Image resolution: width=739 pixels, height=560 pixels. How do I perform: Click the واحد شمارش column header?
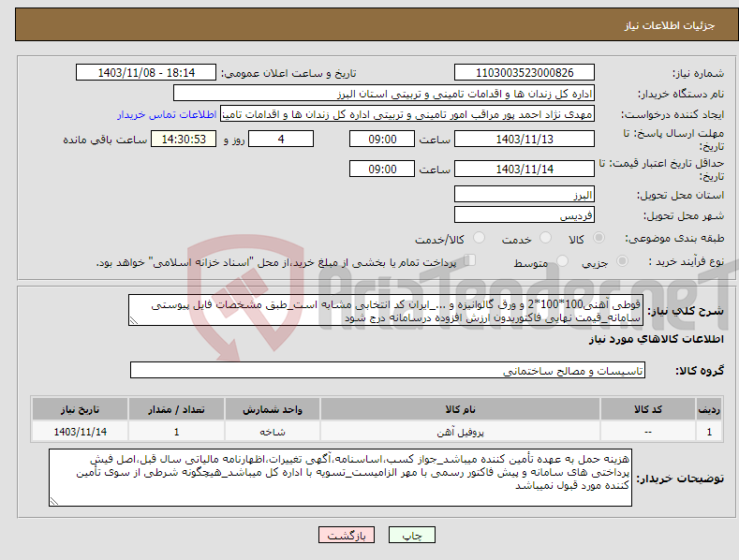(273, 409)
